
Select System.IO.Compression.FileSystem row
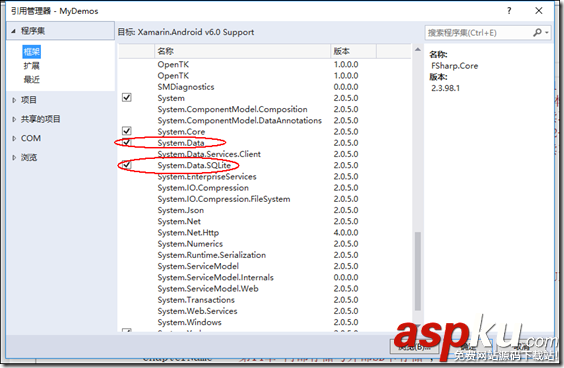(265, 199)
